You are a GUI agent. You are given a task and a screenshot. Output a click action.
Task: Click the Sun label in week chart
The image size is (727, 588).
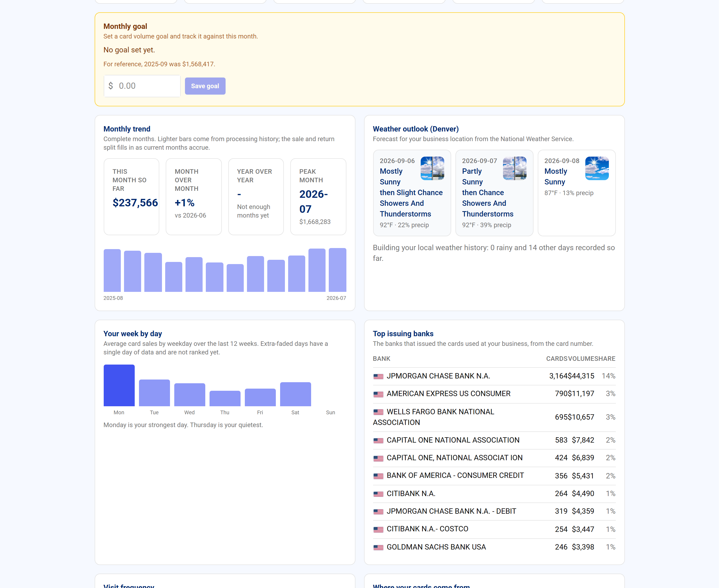click(x=330, y=413)
